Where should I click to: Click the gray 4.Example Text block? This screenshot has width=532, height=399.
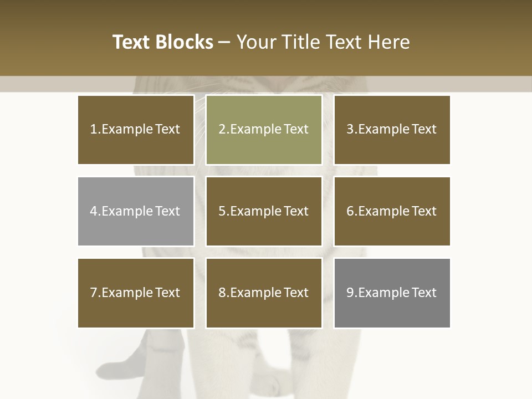coord(136,211)
